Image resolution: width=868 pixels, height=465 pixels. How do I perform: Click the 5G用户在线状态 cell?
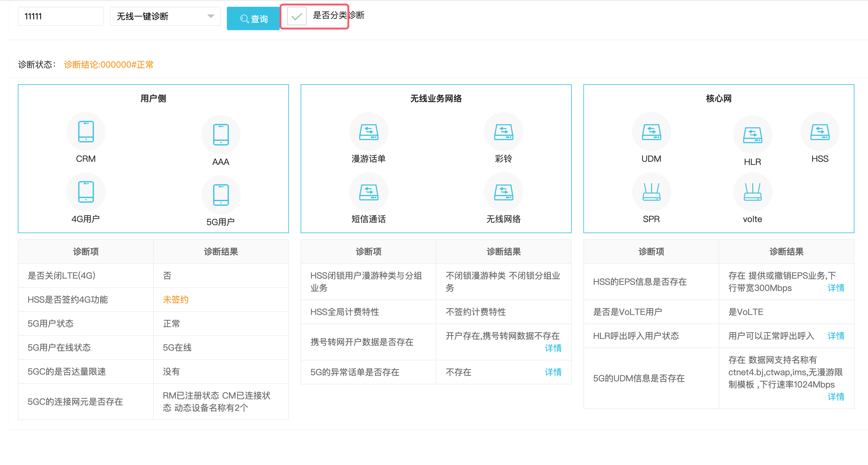tap(85, 347)
